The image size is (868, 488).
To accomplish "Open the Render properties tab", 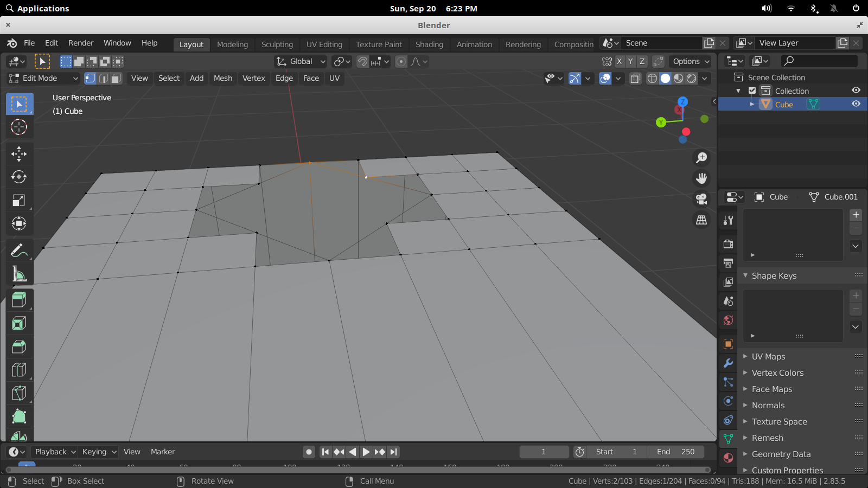I will pos(728,244).
